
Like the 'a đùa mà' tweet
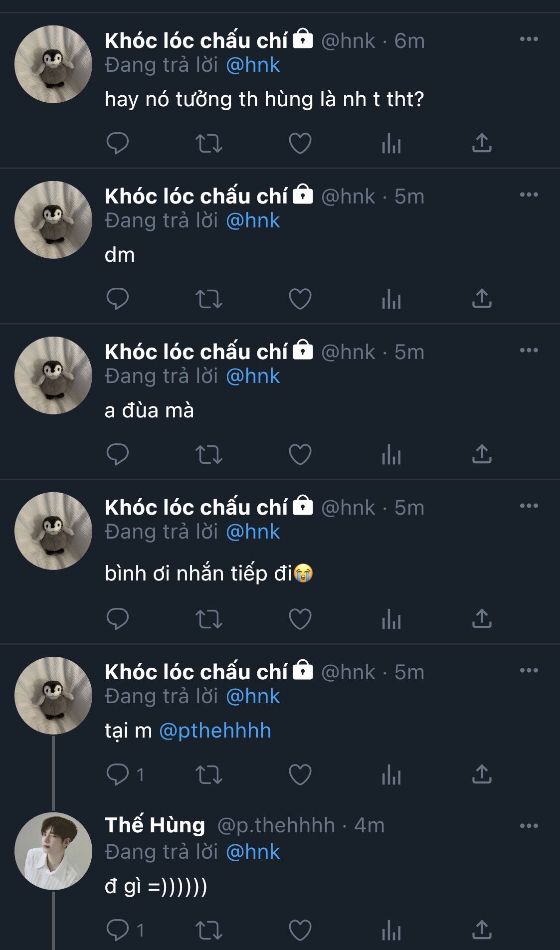pyautogui.click(x=300, y=455)
